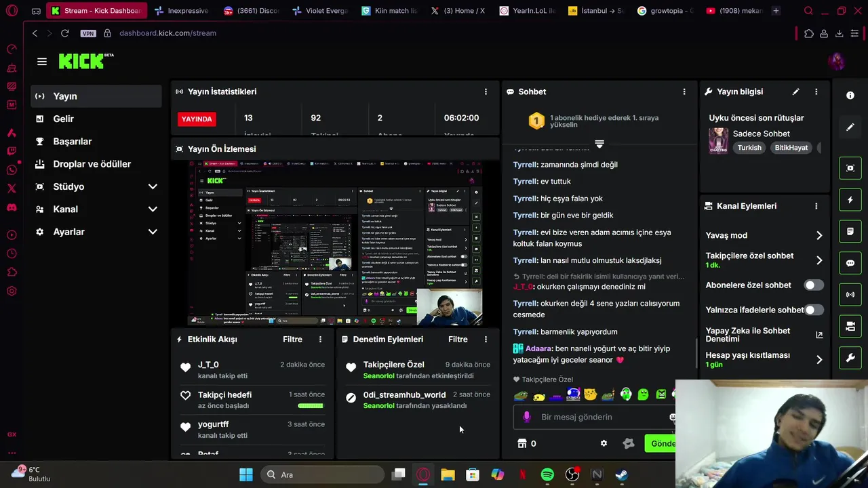
Task: Open Twitch in Opera sidebar
Action: (x=12, y=151)
